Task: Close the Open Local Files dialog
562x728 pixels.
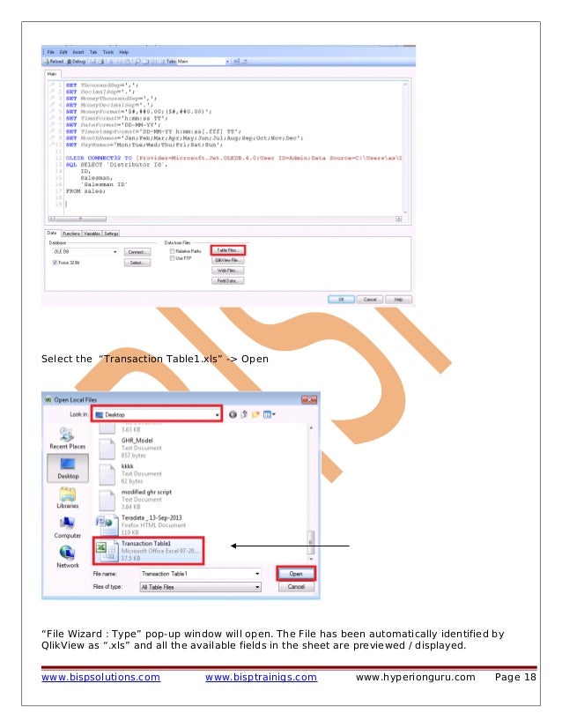Action: [x=309, y=400]
